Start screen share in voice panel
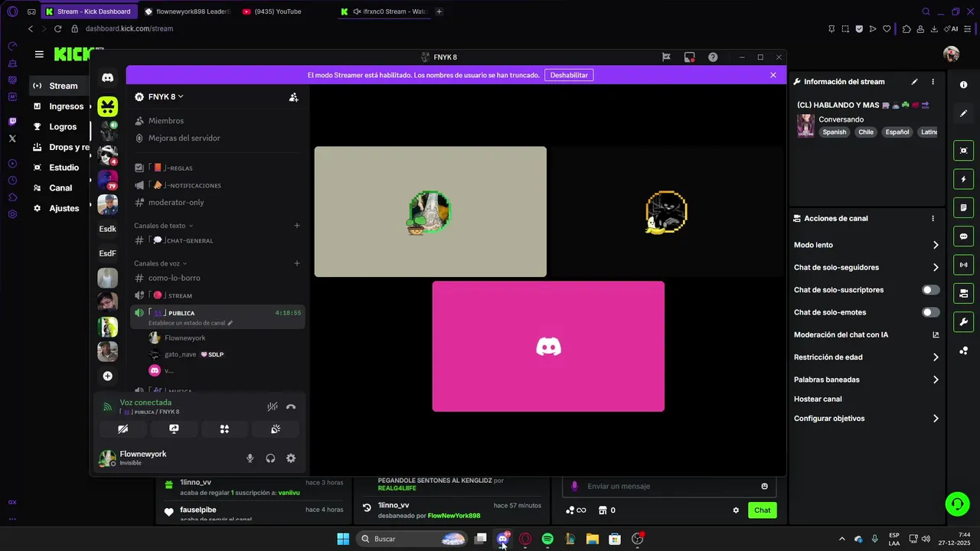Viewport: 980px width, 551px height. click(174, 429)
